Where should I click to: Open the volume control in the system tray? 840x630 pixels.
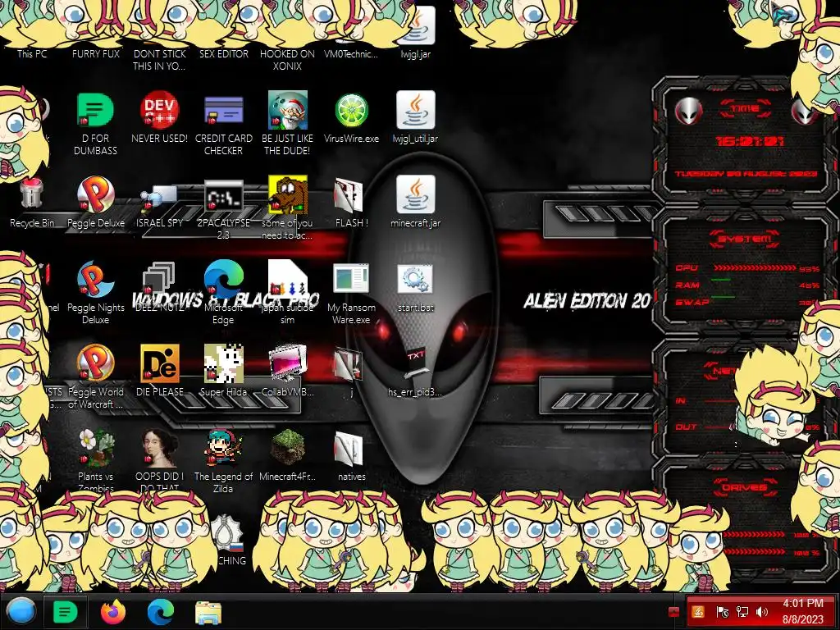point(762,612)
